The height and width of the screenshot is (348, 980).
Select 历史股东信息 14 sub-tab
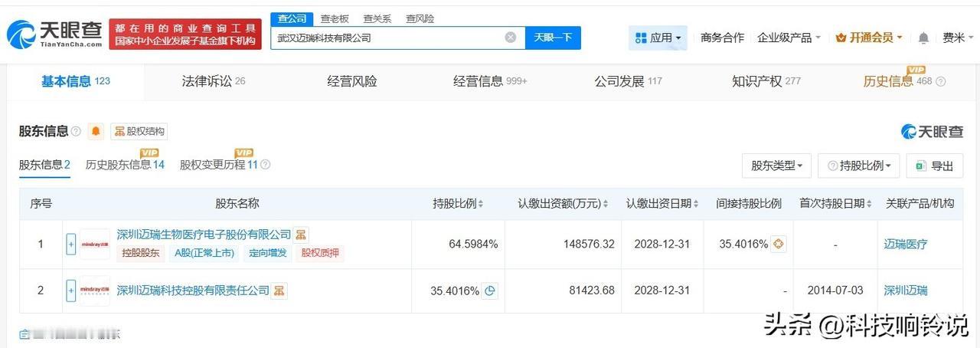[x=125, y=165]
